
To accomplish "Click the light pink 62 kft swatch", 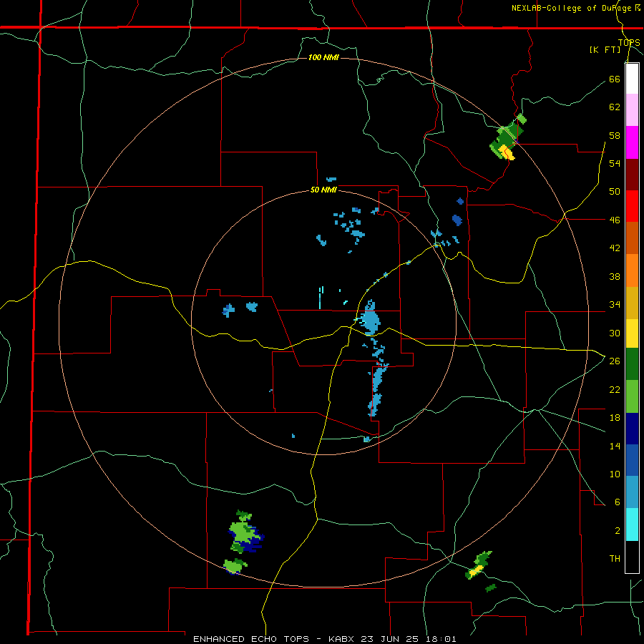I will click(632, 110).
